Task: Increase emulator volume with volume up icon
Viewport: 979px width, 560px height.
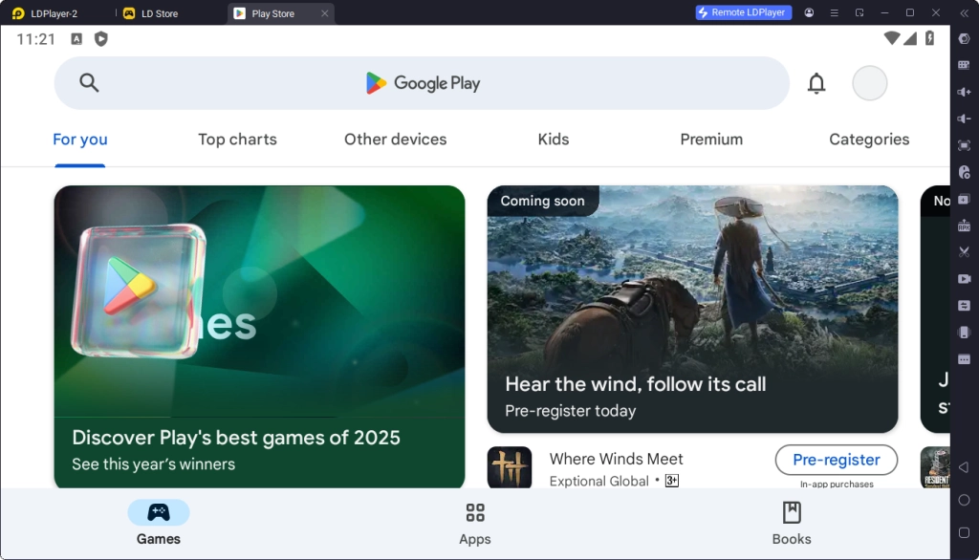Action: point(964,92)
